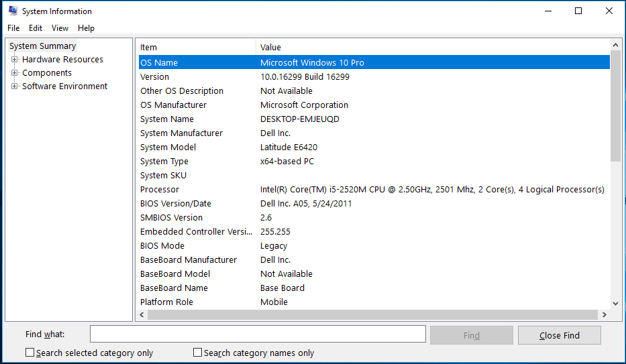
Task: Click the 2.6 SMBIOS version value
Action: pos(266,218)
